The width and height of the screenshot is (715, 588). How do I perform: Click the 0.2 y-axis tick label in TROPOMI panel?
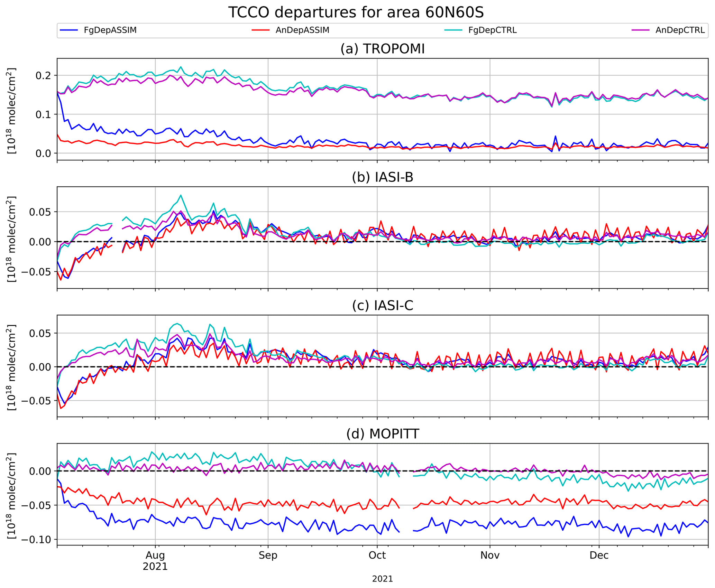pos(44,76)
